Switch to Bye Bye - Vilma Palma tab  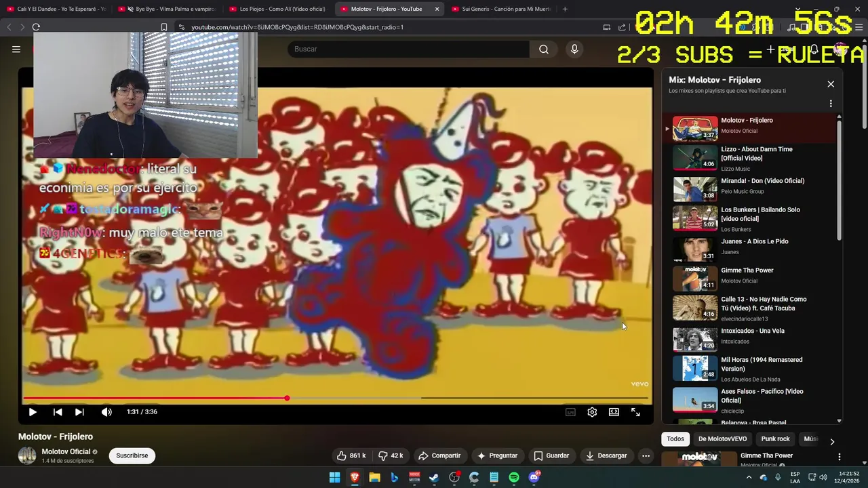(x=167, y=9)
